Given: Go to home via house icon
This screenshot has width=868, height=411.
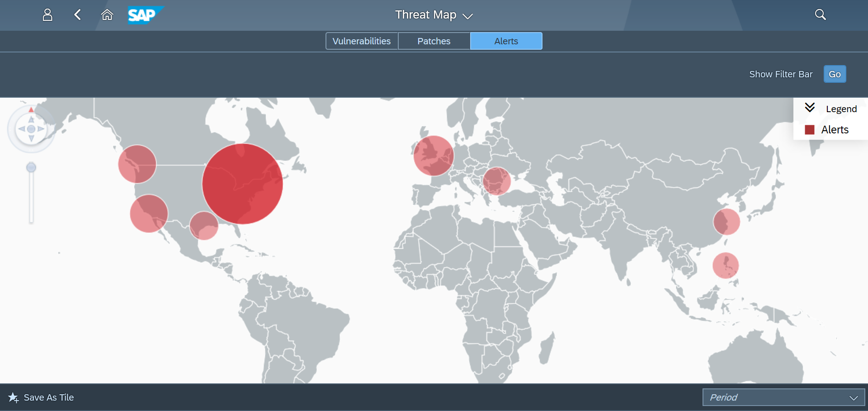Looking at the screenshot, I should (x=107, y=15).
